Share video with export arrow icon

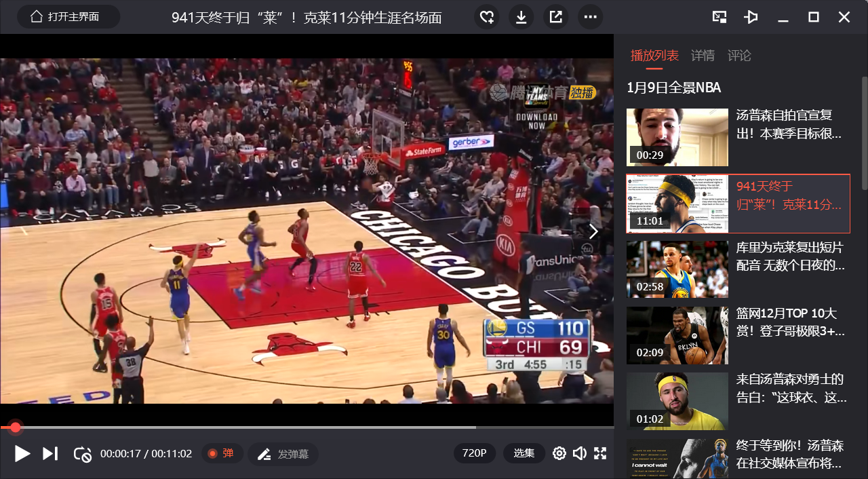(x=555, y=17)
